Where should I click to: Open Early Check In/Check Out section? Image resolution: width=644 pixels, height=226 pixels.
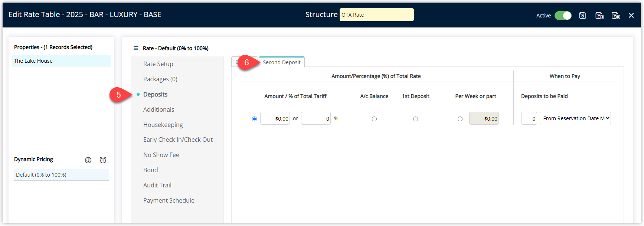(178, 140)
